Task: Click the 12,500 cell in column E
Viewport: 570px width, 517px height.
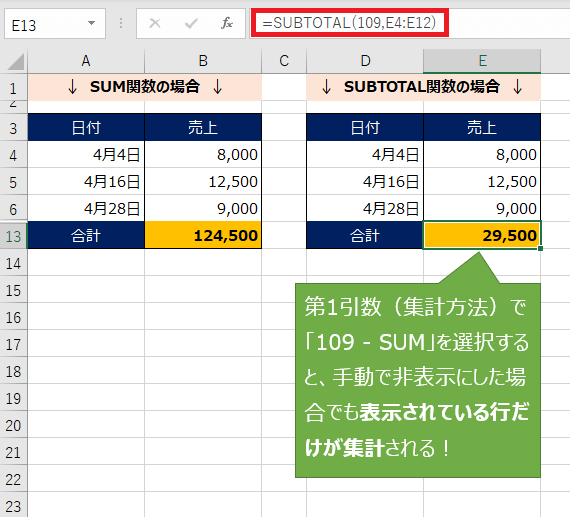Action: click(x=482, y=181)
